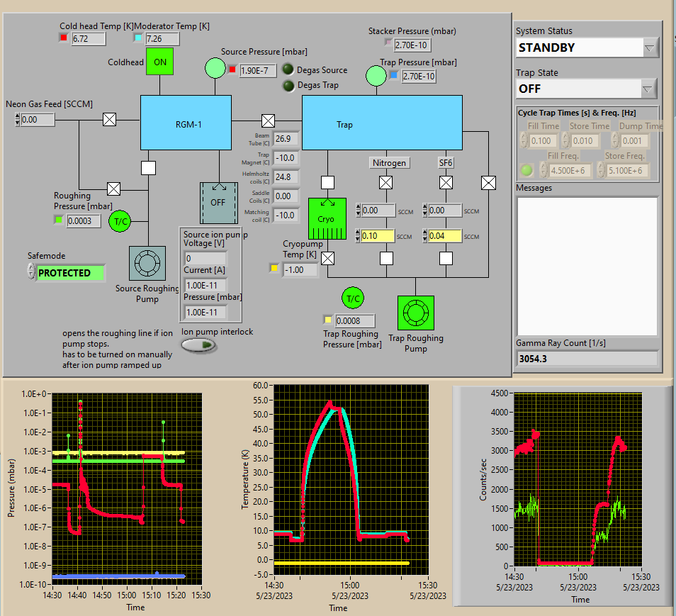Open the Trap State dropdown

click(649, 89)
